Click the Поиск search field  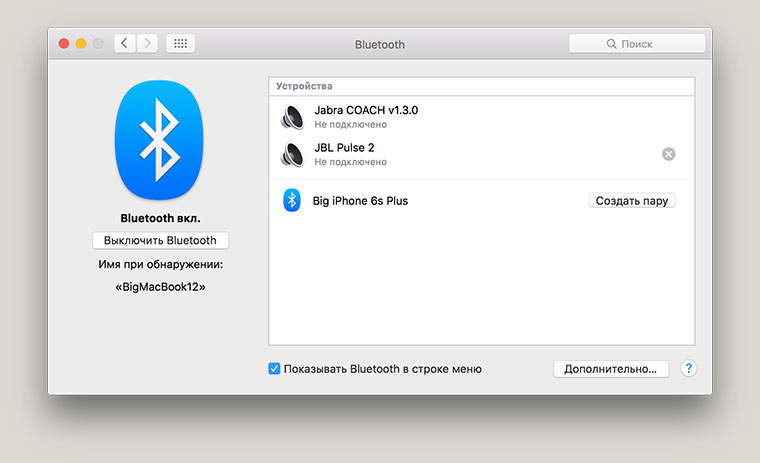(x=637, y=44)
